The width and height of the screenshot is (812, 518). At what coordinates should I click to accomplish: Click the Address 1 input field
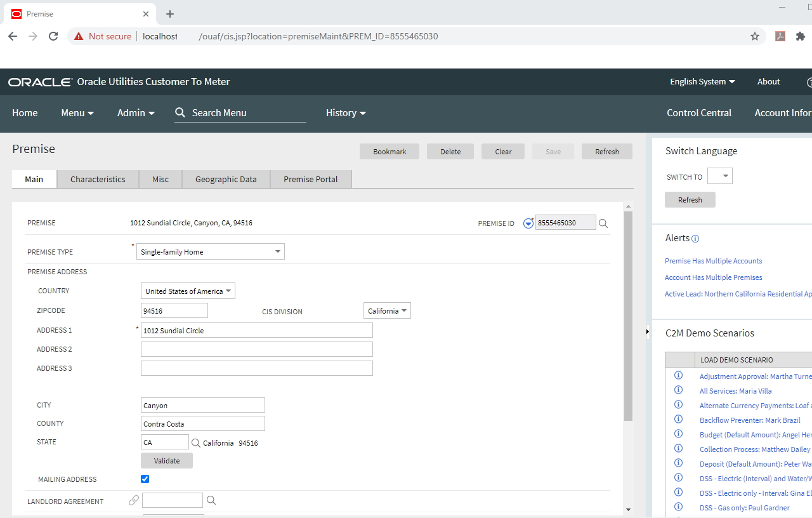point(257,330)
